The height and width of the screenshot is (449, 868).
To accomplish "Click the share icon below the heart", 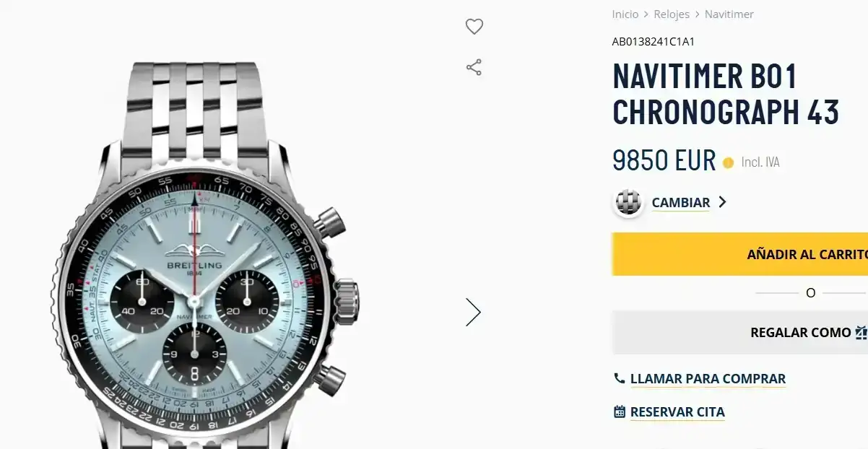I will [474, 68].
